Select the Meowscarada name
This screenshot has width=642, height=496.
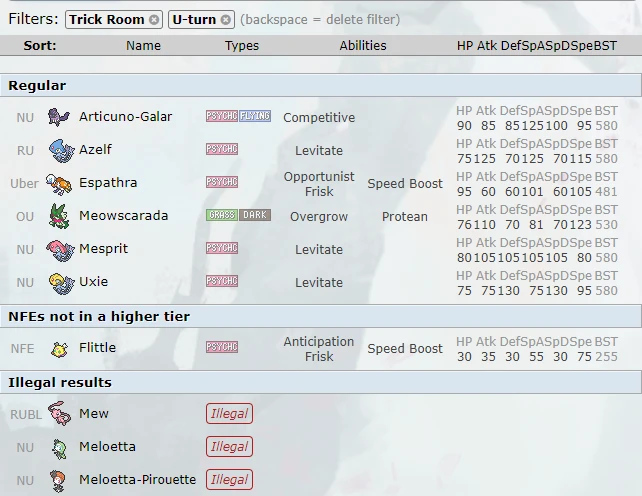tap(124, 215)
